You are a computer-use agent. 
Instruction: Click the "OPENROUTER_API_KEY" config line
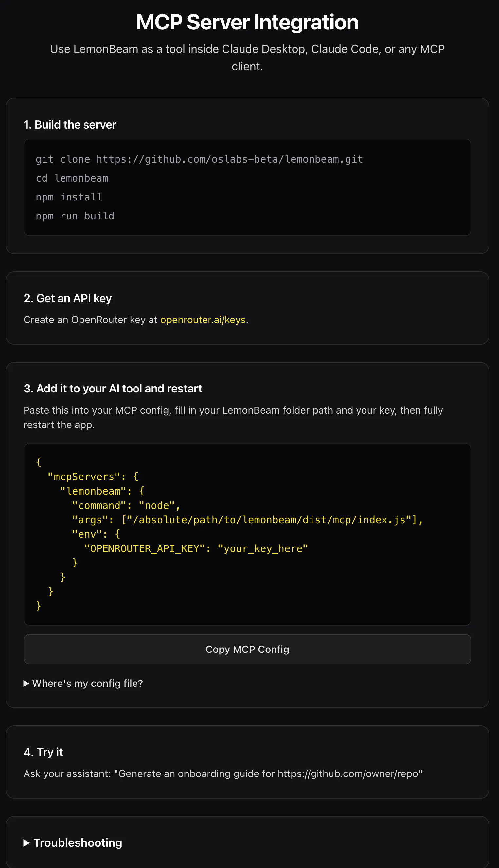(x=196, y=548)
